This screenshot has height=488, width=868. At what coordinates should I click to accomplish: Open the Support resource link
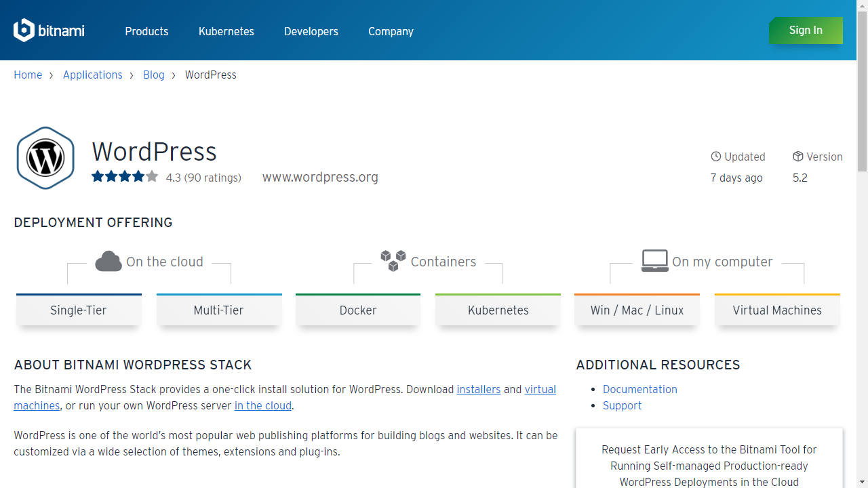pyautogui.click(x=623, y=405)
